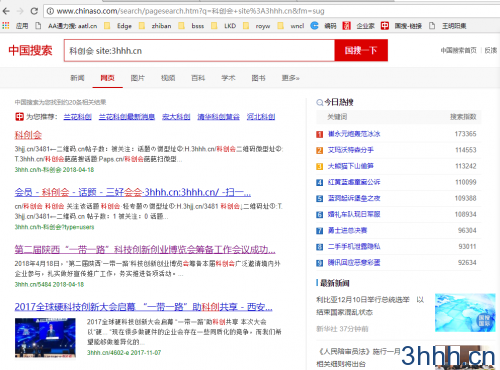Image resolution: width=500 pixels, height=370 pixels.
Task: Open the LKD bookmark folder
Action: [x=224, y=26]
